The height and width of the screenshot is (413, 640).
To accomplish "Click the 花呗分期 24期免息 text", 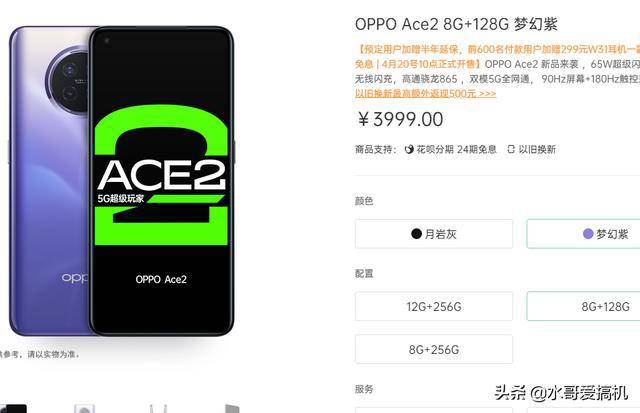I will pyautogui.click(x=456, y=149).
